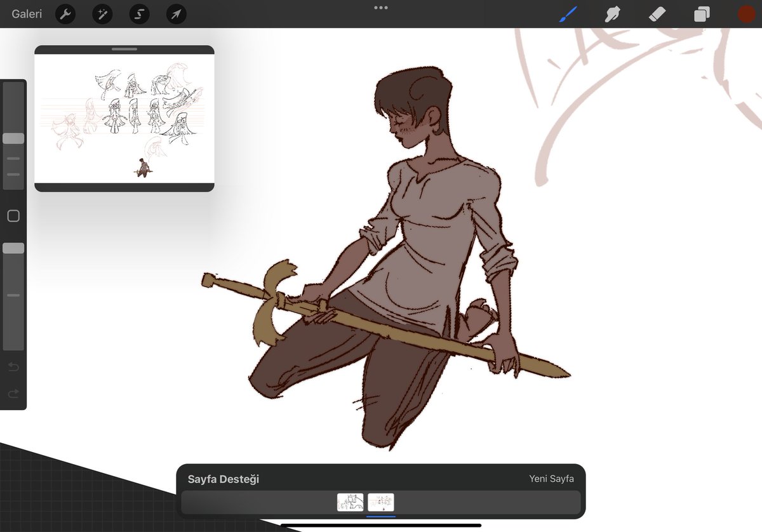The image size is (762, 532).
Task: Open the active color picker circle
Action: pyautogui.click(x=746, y=14)
